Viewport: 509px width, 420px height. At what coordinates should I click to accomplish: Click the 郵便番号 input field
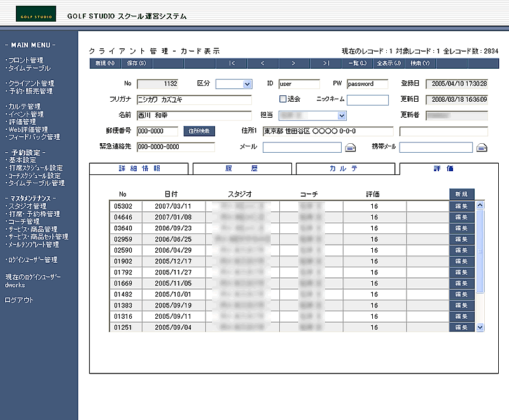click(157, 131)
